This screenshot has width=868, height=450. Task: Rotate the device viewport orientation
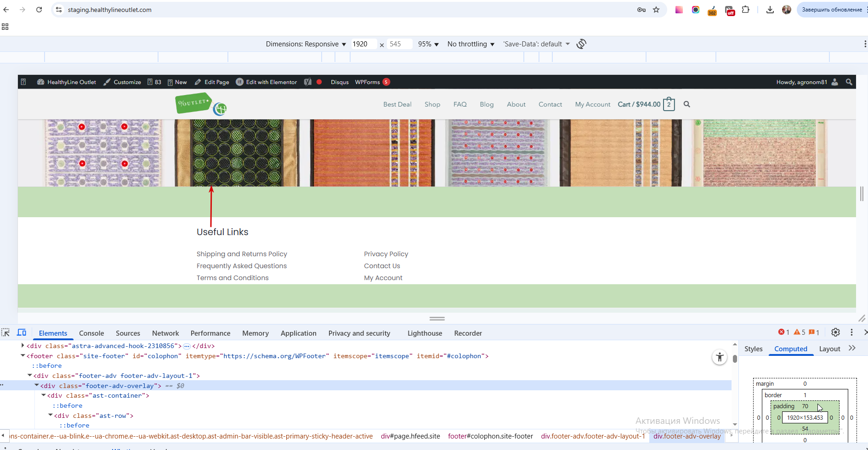point(582,44)
